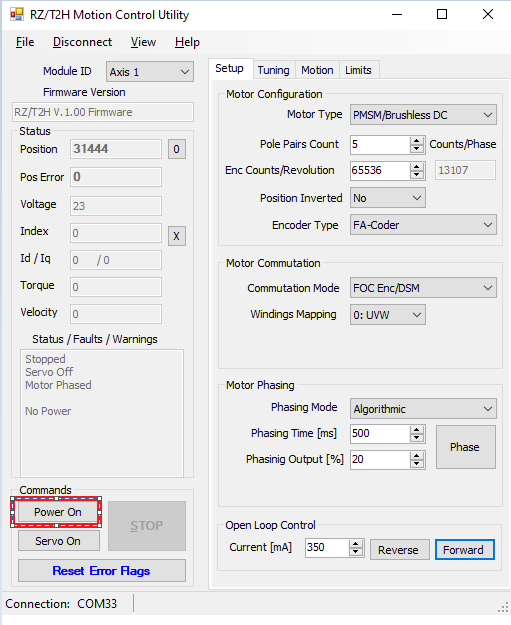This screenshot has width=511, height=625.
Task: Increase Pole Pairs Count with up arrow
Action: [x=417, y=140]
